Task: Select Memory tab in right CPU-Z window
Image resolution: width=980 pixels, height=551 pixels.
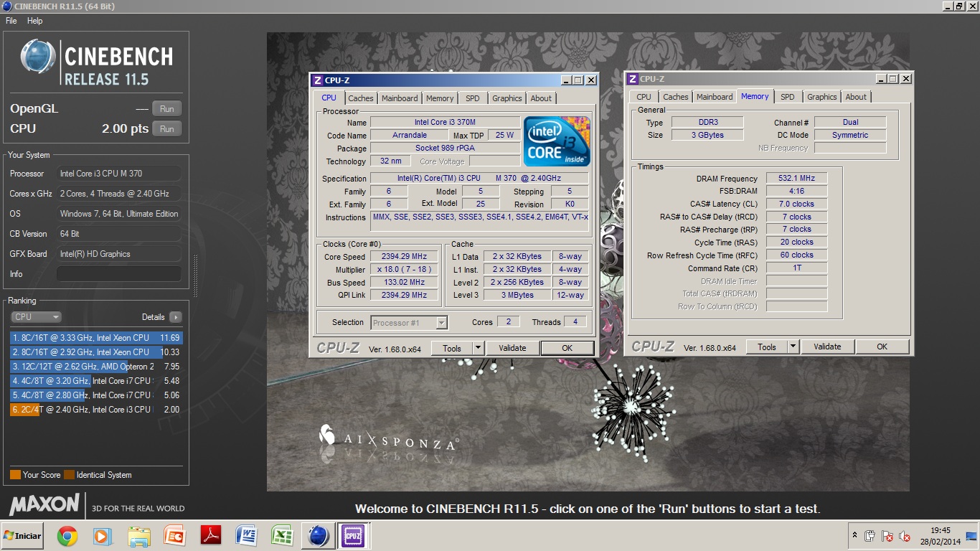Action: 755,96
